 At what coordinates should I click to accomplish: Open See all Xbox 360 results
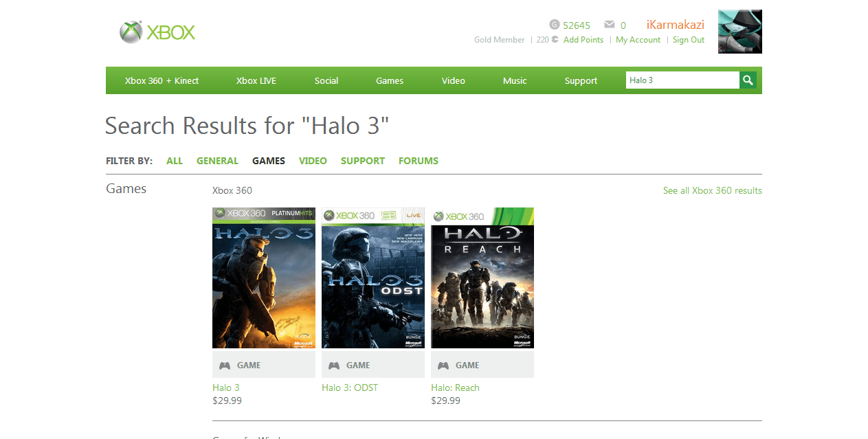pos(713,190)
